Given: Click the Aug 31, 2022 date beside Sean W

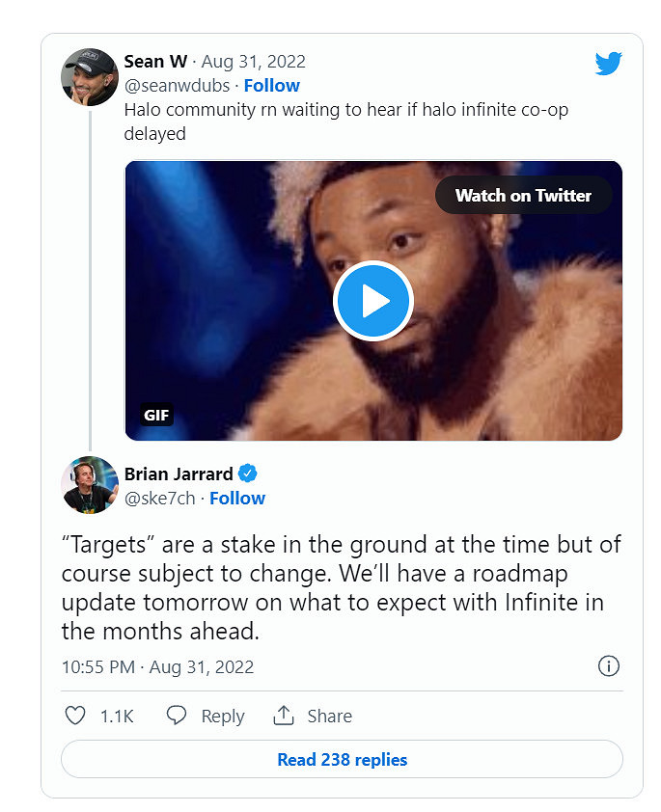Looking at the screenshot, I should (253, 62).
